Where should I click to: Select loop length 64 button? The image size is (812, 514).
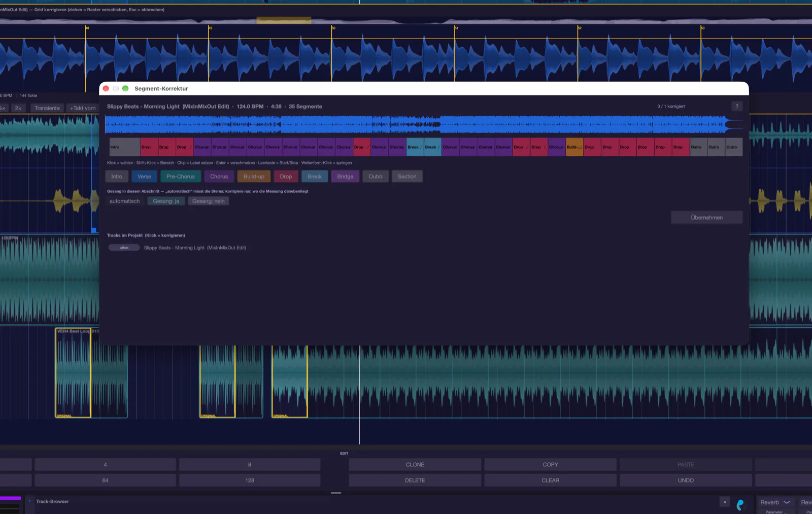pyautogui.click(x=105, y=480)
